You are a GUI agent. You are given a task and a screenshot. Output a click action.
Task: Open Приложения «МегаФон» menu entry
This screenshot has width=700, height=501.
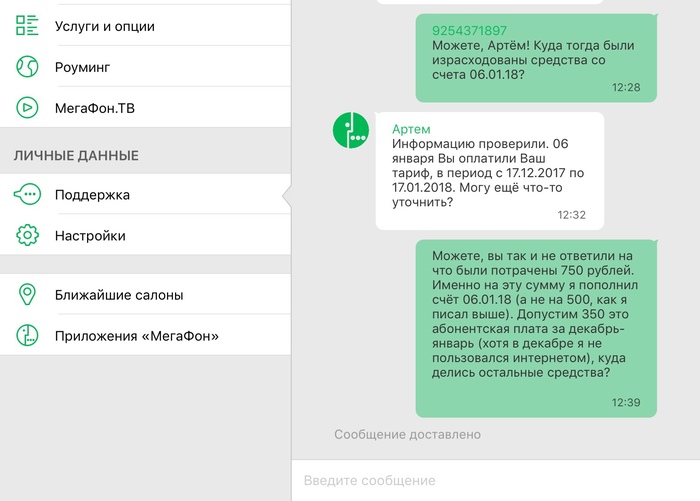pos(137,336)
